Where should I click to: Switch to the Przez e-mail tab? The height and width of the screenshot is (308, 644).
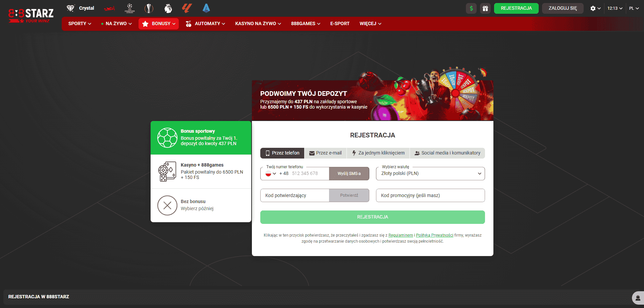[325, 153]
